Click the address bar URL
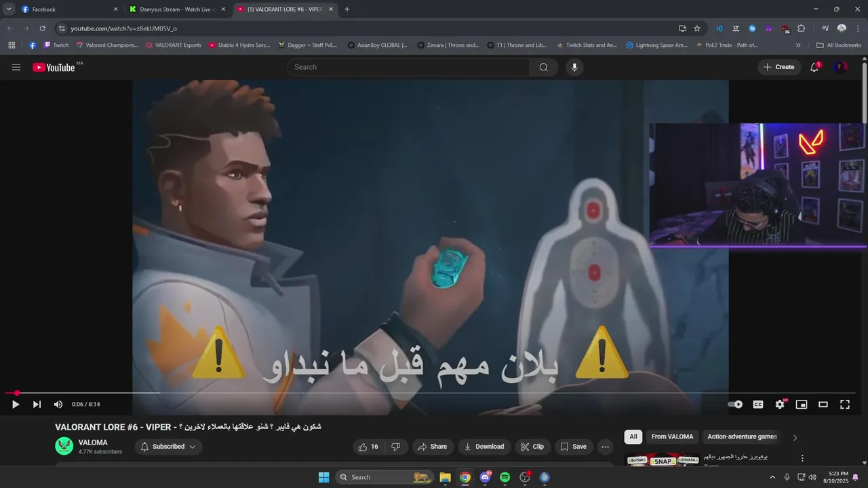Viewport: 868px width, 488px height. coord(123,28)
